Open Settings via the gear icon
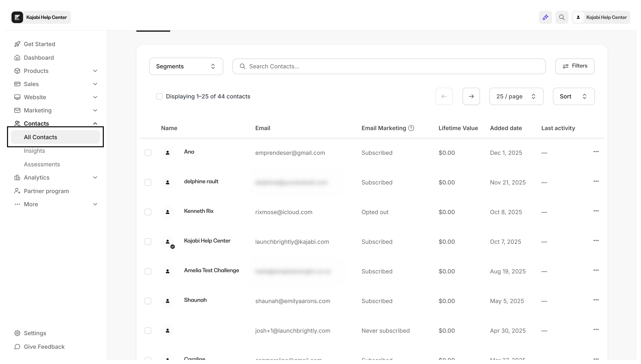Screen dimensions: 641x364 17,333
